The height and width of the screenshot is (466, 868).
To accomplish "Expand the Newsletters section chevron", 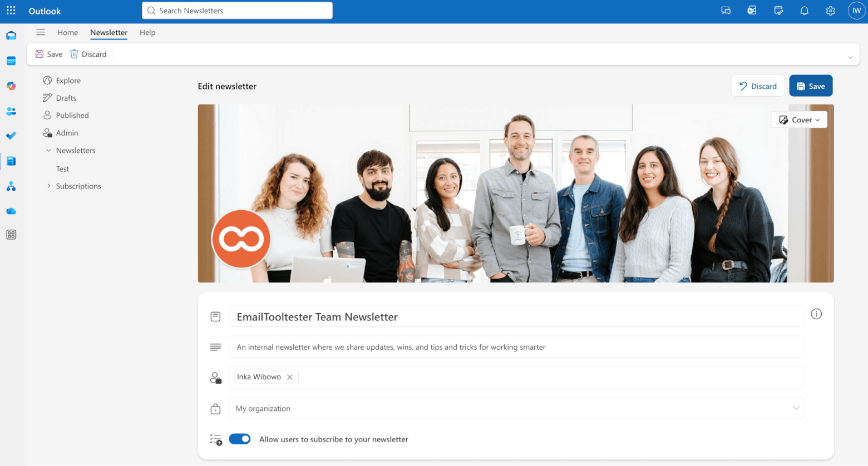I will click(x=48, y=150).
